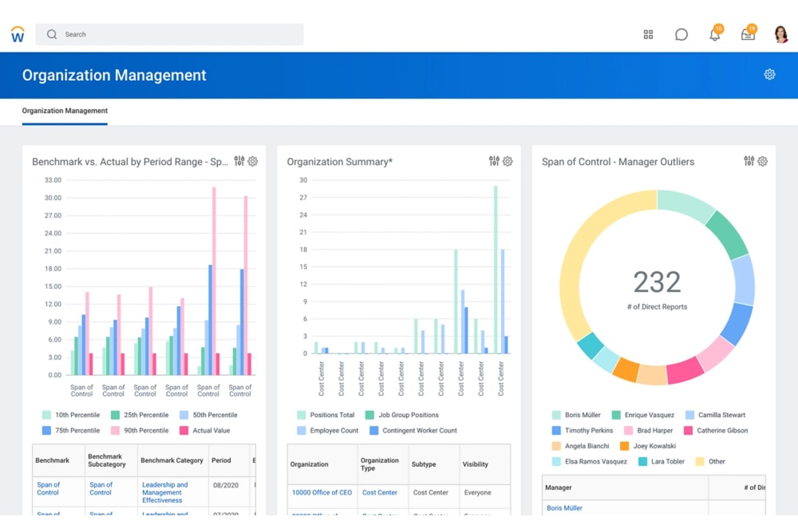
Task: Click the Joey Kowalski legend swatch
Action: coord(625,446)
